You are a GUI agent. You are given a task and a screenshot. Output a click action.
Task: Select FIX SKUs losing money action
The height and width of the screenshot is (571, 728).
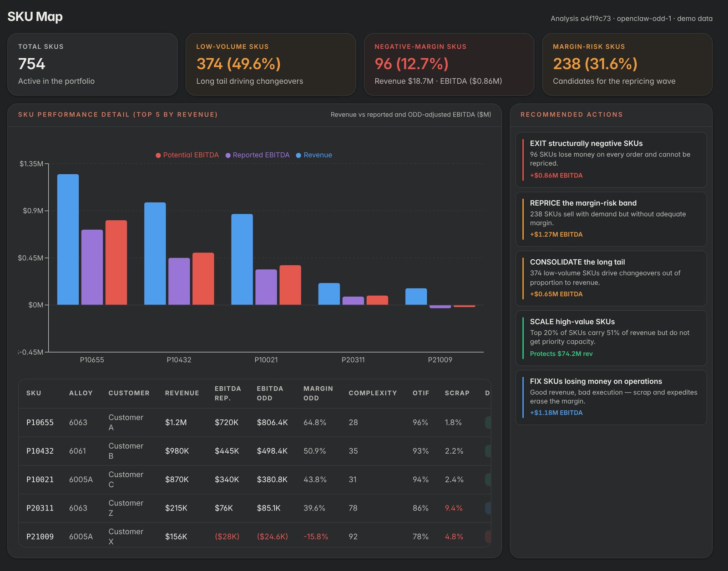(x=611, y=397)
